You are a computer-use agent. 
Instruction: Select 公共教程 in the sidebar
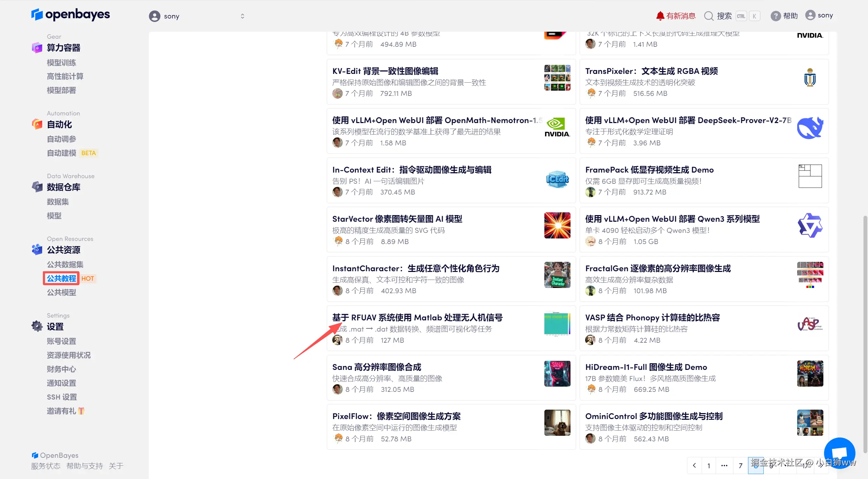61,278
